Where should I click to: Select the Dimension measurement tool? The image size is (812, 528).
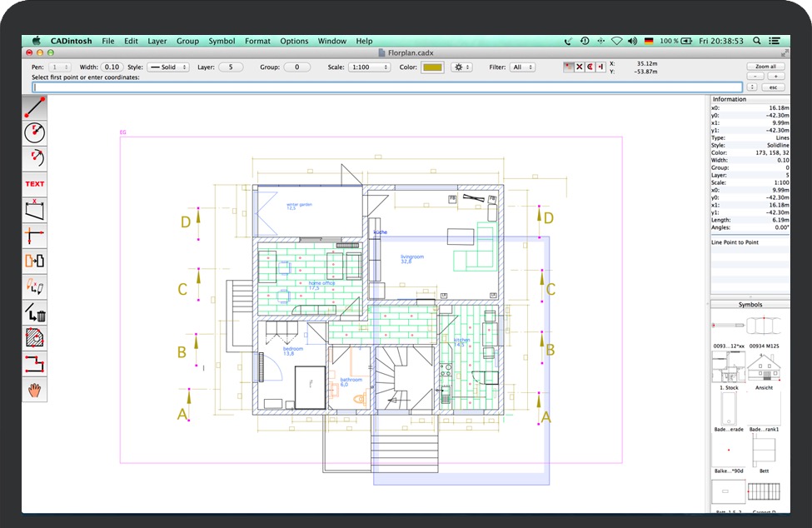tap(34, 210)
